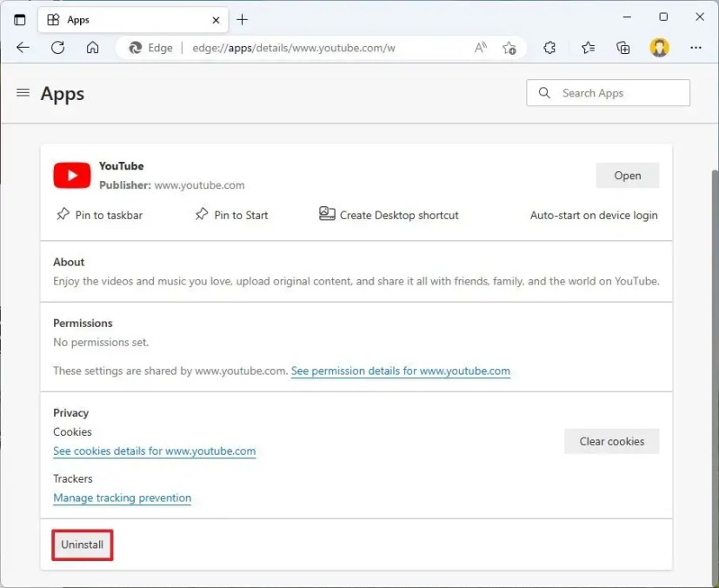This screenshot has width=719, height=588.
Task: Clear cookies for YouTube
Action: click(x=612, y=441)
